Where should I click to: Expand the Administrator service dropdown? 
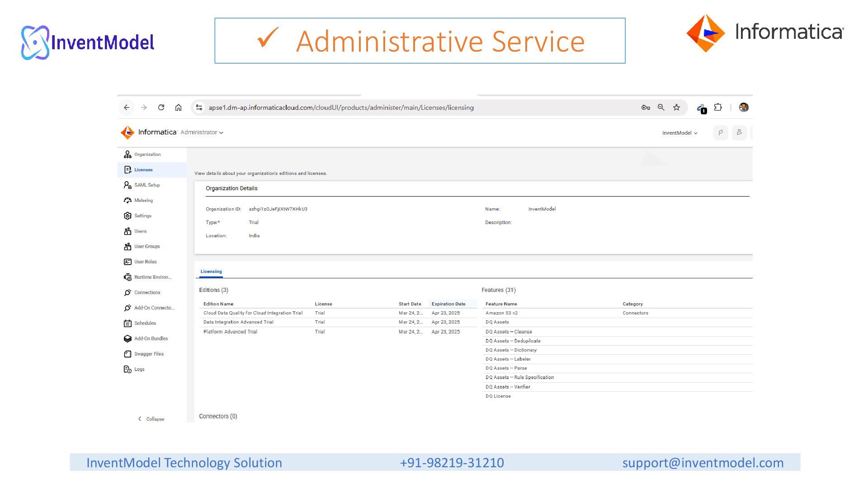coord(202,132)
